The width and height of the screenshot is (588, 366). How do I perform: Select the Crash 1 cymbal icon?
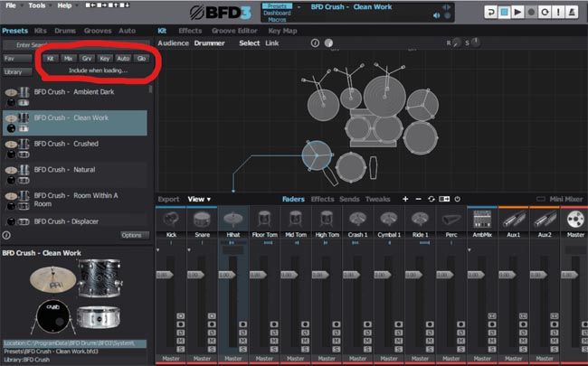357,220
